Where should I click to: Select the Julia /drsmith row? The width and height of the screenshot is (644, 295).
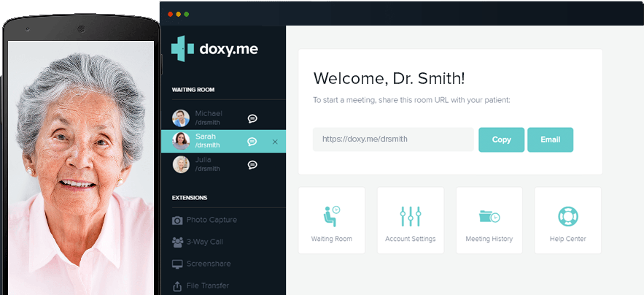coord(223,164)
